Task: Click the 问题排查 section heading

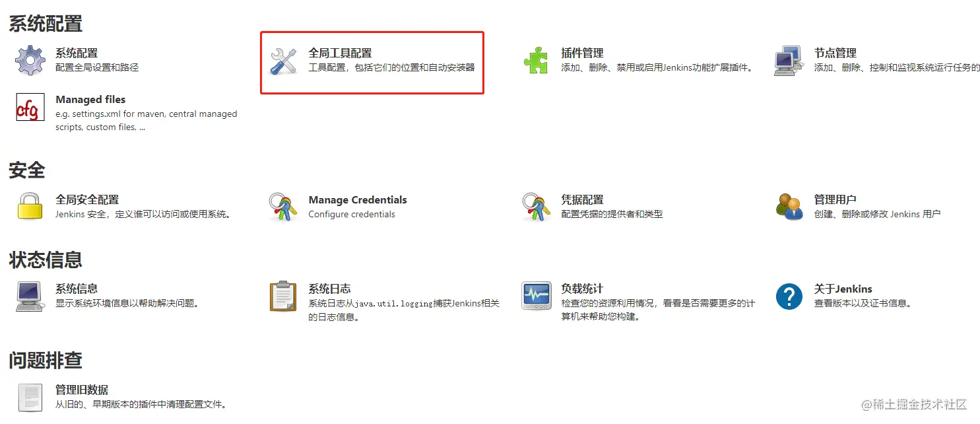Action: click(x=46, y=360)
